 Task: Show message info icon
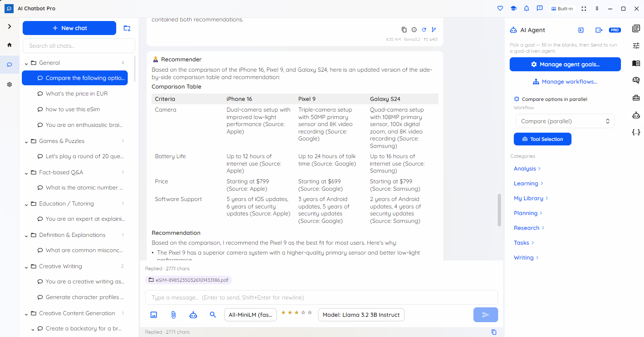click(x=414, y=30)
